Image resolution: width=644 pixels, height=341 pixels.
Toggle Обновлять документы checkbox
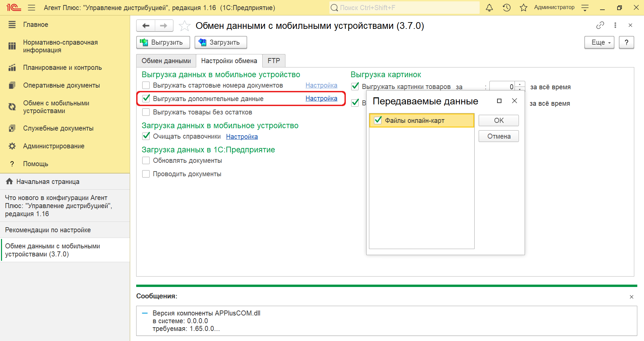146,160
